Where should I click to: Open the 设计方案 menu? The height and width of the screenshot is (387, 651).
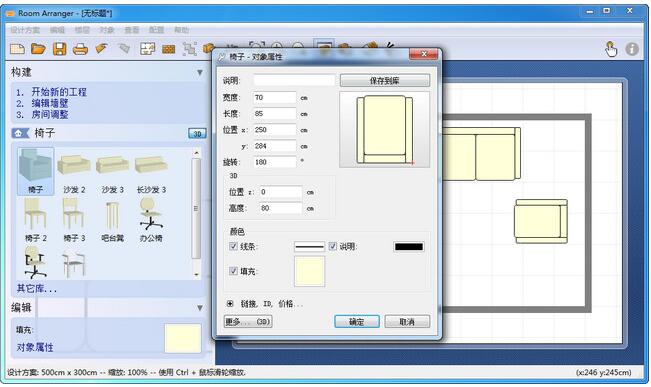tap(25, 30)
